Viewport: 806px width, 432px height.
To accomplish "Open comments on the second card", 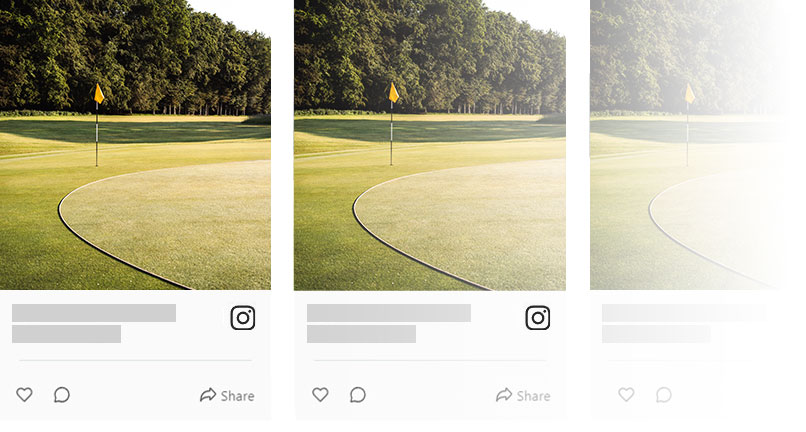I will (358, 394).
